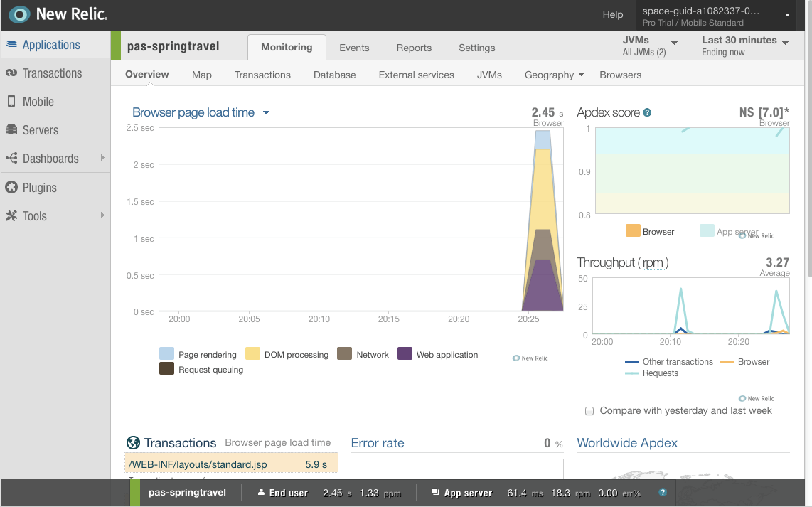
Task: Expand the Dashboards sidebar arrow
Action: [x=102, y=157]
